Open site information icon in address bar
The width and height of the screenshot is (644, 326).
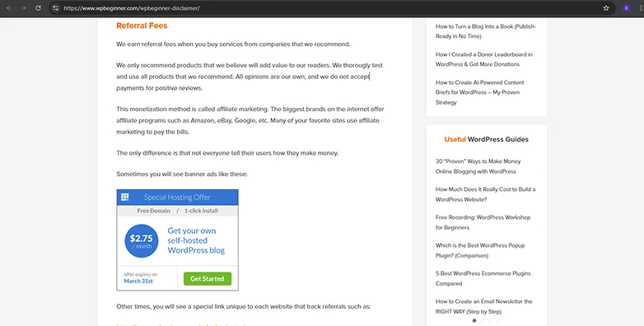click(x=56, y=7)
